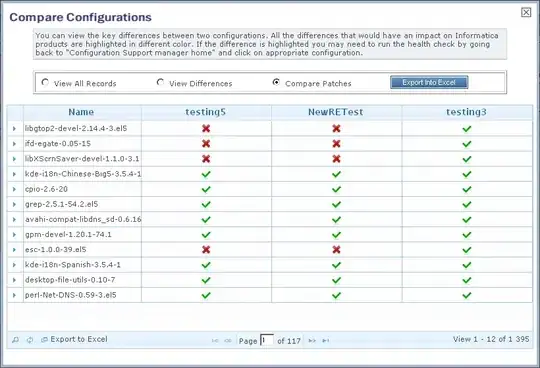Expand the perl-Net-DNS-0.59-3.el5 row
540x368 pixels.
tap(14, 295)
